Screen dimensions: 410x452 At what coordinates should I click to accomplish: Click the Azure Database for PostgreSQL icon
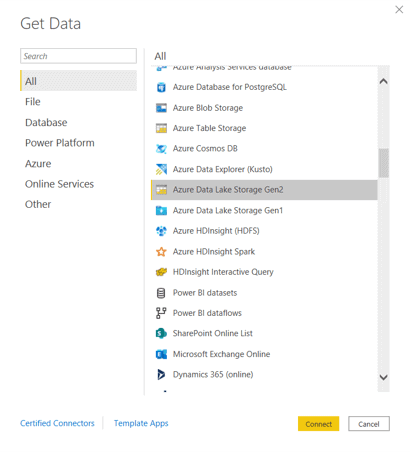[x=161, y=87]
